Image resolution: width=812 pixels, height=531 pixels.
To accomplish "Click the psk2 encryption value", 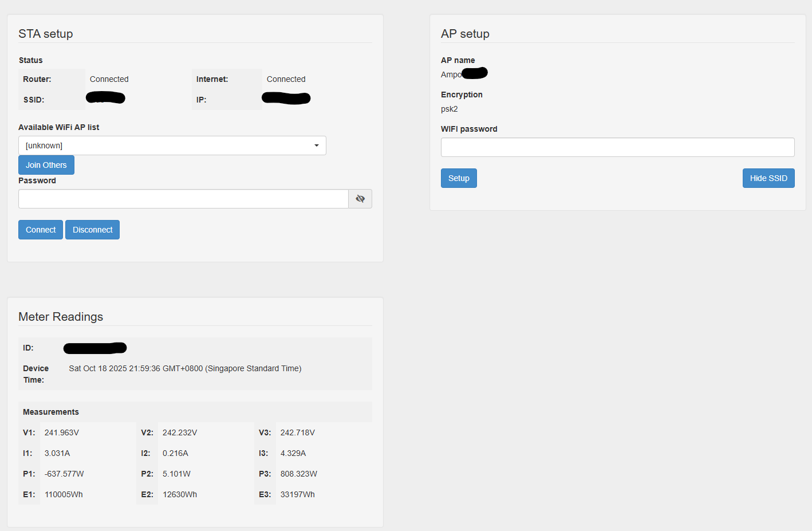I will (x=450, y=109).
